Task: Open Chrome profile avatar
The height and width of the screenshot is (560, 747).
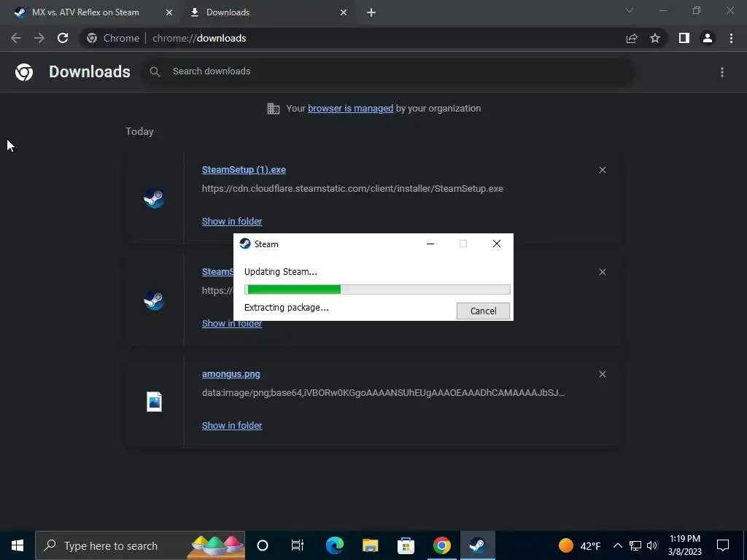Action: coord(708,38)
